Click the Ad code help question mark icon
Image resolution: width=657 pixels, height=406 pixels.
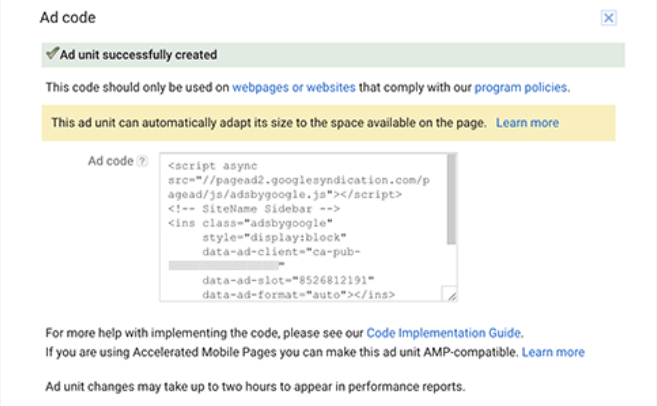click(142, 161)
